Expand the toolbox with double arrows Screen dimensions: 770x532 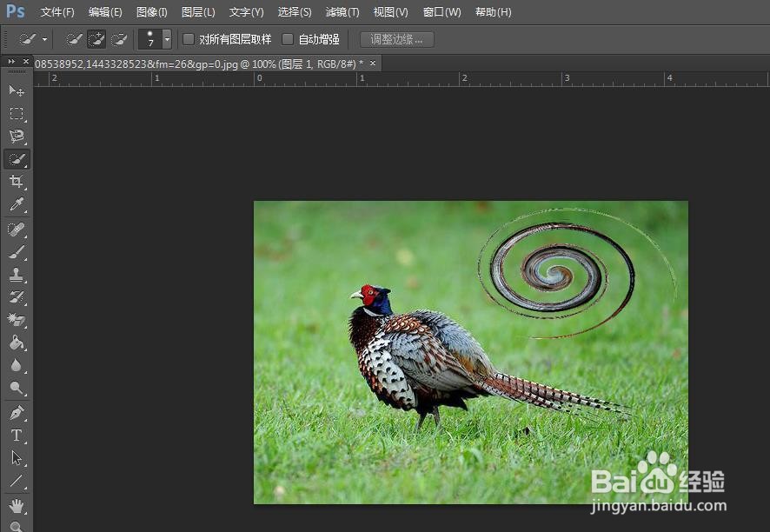coord(12,62)
